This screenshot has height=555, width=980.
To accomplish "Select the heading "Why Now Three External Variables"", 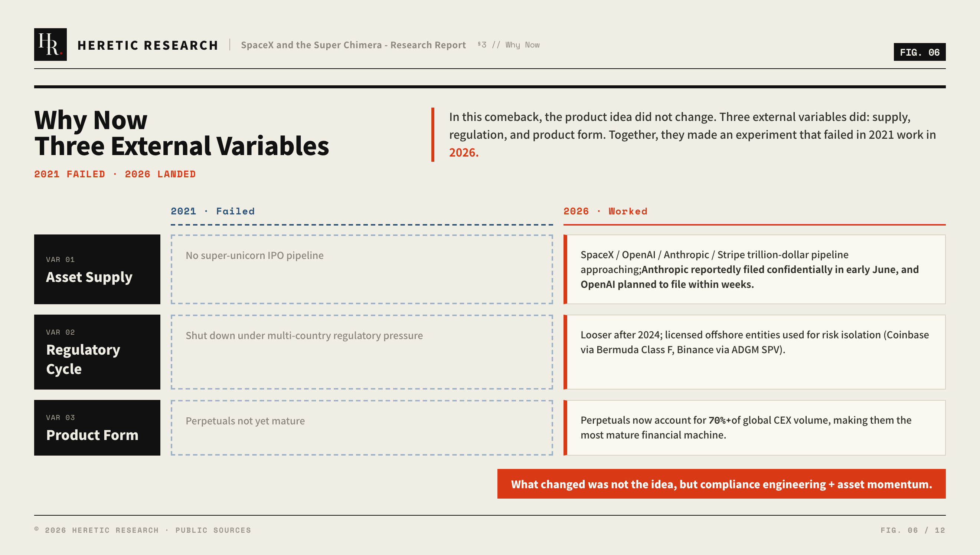I will click(182, 133).
